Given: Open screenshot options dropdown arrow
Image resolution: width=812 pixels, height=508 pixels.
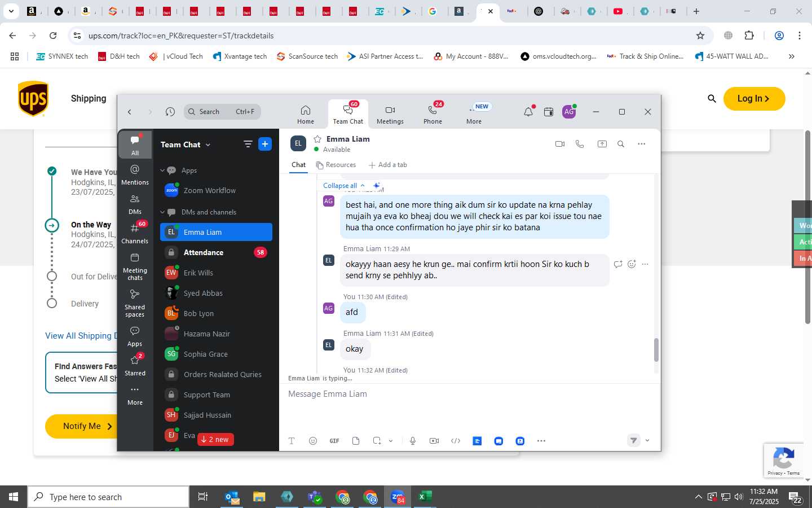Looking at the screenshot, I should click(x=391, y=441).
